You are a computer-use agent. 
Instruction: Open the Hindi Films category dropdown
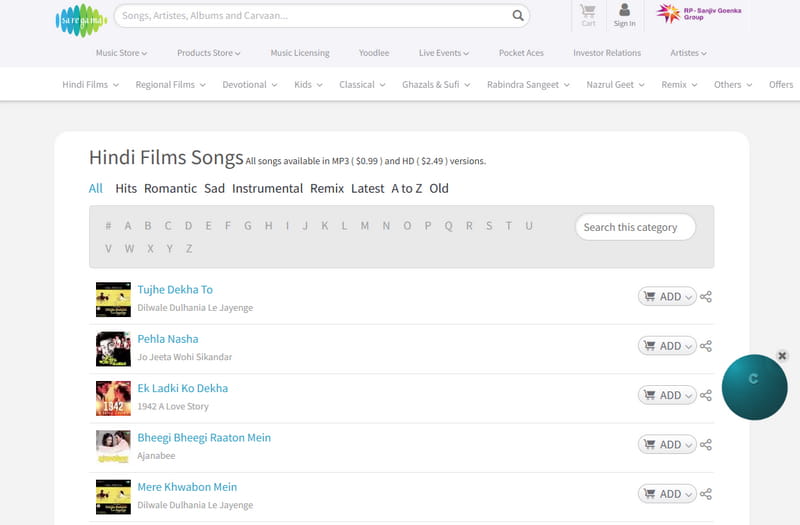[90, 85]
